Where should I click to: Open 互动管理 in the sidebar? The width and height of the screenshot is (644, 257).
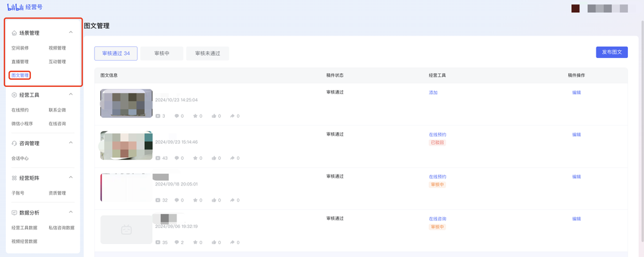57,62
